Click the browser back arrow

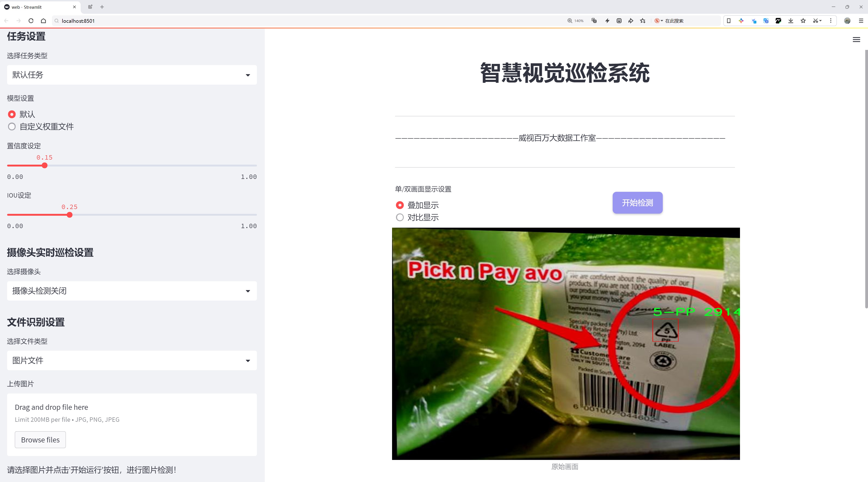pyautogui.click(x=6, y=20)
